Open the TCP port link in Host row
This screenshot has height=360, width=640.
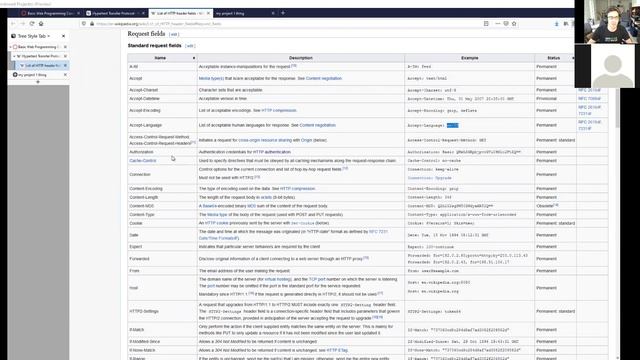pyautogui.click(x=317, y=279)
